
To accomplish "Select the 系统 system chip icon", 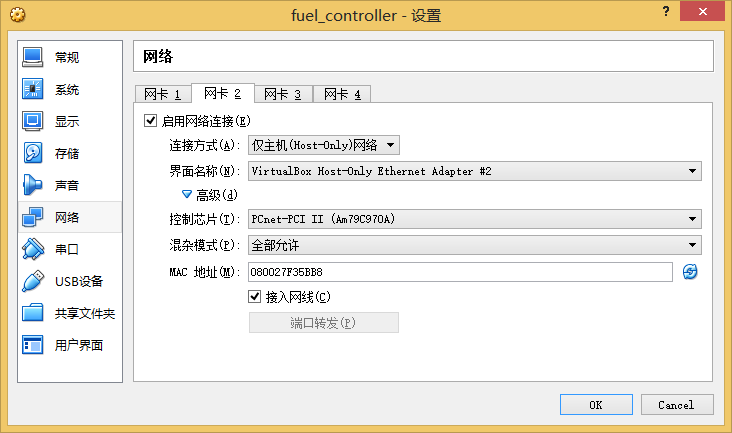I will pos(33,89).
